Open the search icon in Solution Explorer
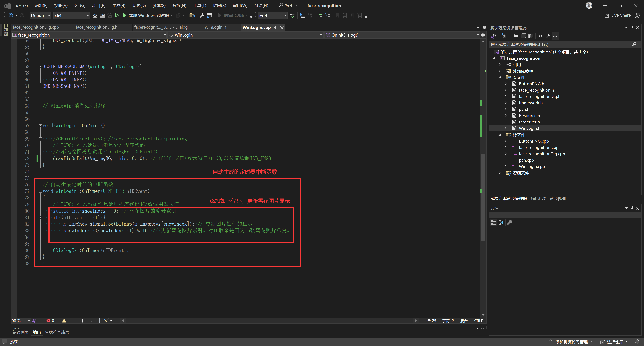The image size is (644, 346). pos(635,44)
